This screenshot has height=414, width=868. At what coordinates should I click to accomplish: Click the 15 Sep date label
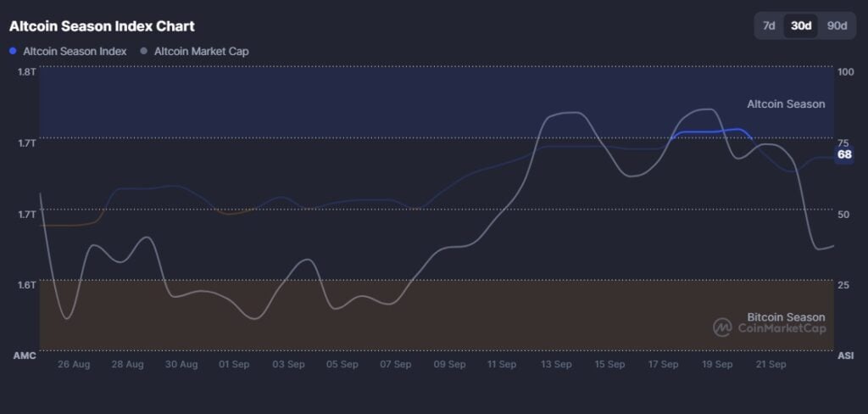pyautogui.click(x=610, y=365)
